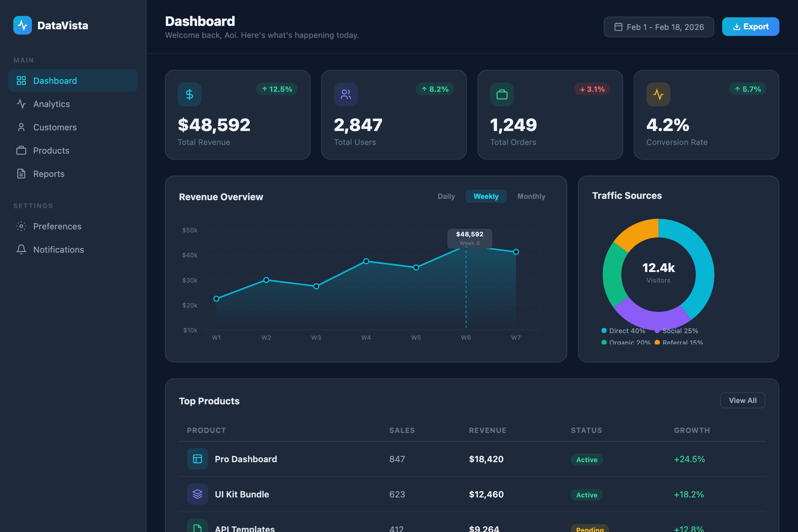Click the Pro Dashboard layout icon
The image size is (798, 532).
pyautogui.click(x=197, y=459)
